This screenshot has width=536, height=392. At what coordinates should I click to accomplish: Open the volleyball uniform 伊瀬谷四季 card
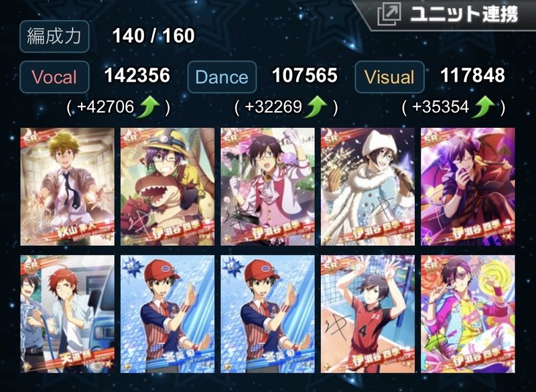(x=368, y=314)
